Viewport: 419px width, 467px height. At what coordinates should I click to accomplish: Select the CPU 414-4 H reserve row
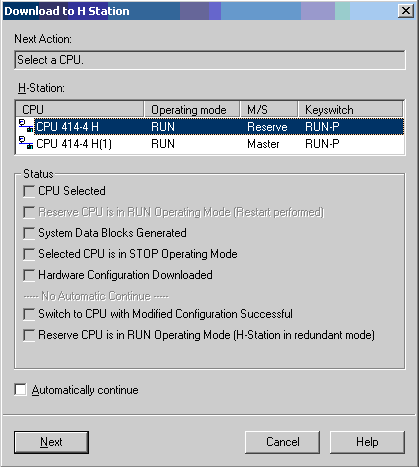click(x=210, y=127)
